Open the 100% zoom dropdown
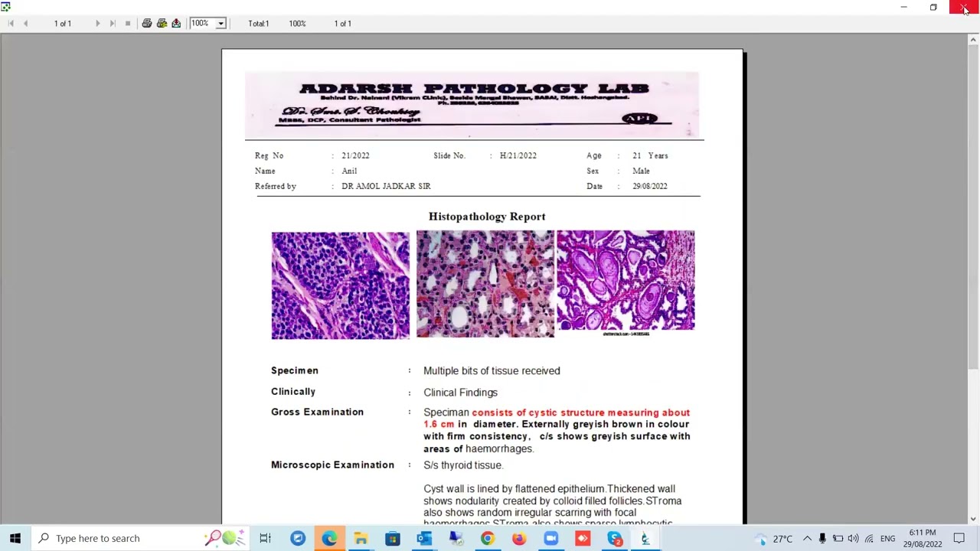 click(221, 24)
